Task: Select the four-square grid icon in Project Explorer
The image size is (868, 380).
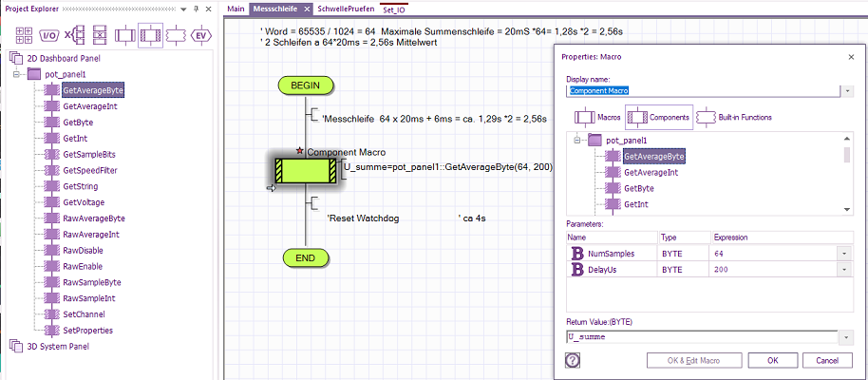Action: coord(24,37)
